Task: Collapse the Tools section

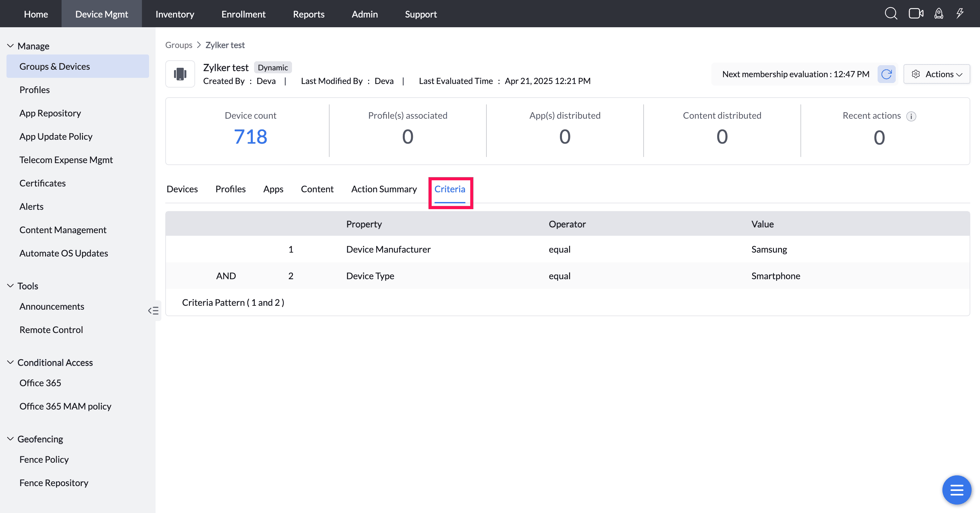Action: point(11,286)
